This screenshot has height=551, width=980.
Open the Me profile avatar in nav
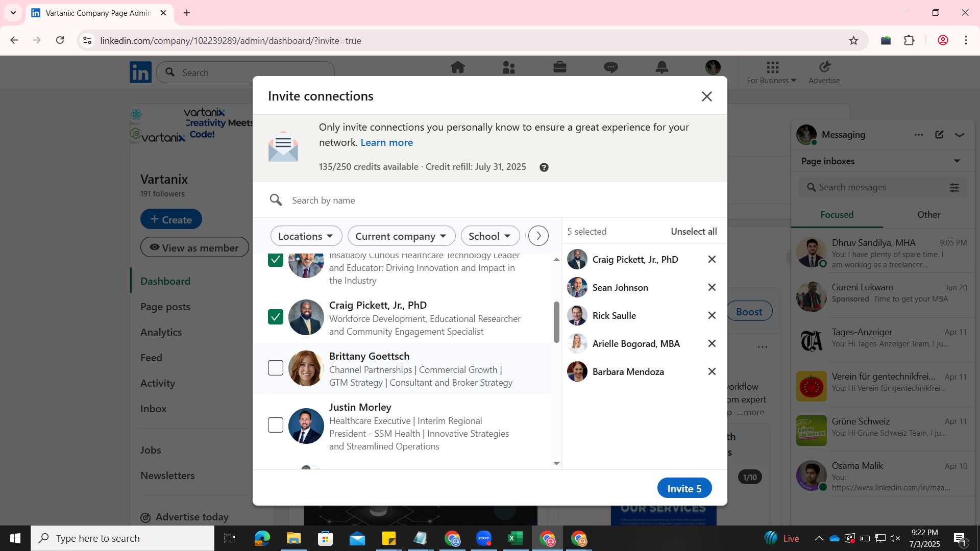pos(713,67)
